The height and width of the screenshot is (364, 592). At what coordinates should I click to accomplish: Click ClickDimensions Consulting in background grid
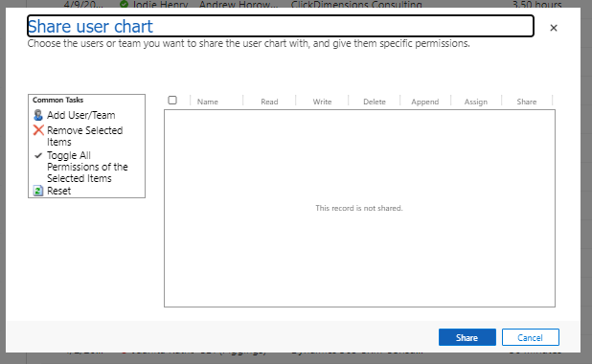pyautogui.click(x=356, y=5)
